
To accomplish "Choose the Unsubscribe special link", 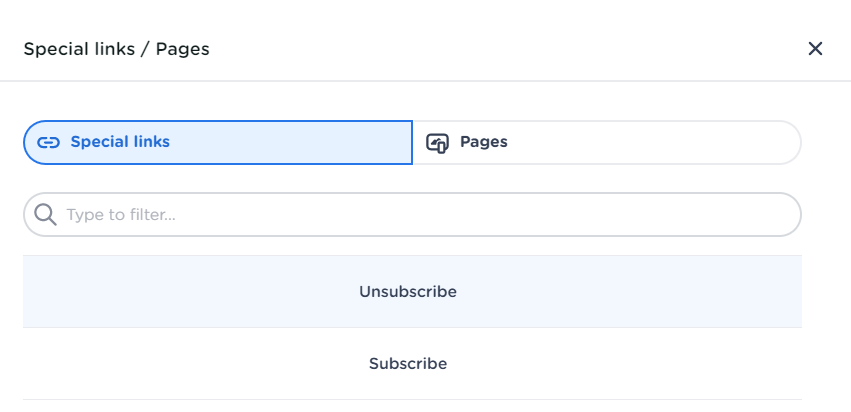I will click(x=408, y=292).
